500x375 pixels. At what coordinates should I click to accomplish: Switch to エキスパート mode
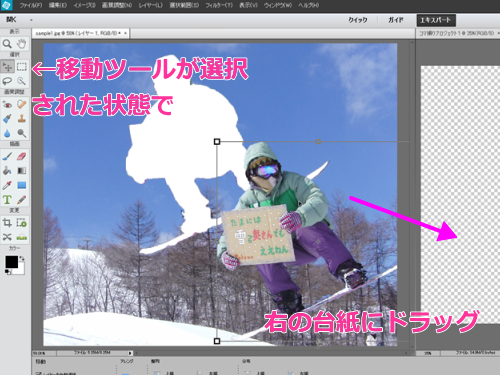(436, 20)
